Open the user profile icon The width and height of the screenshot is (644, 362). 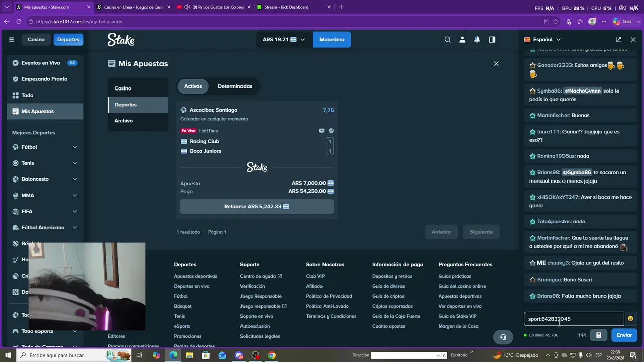[462, 40]
